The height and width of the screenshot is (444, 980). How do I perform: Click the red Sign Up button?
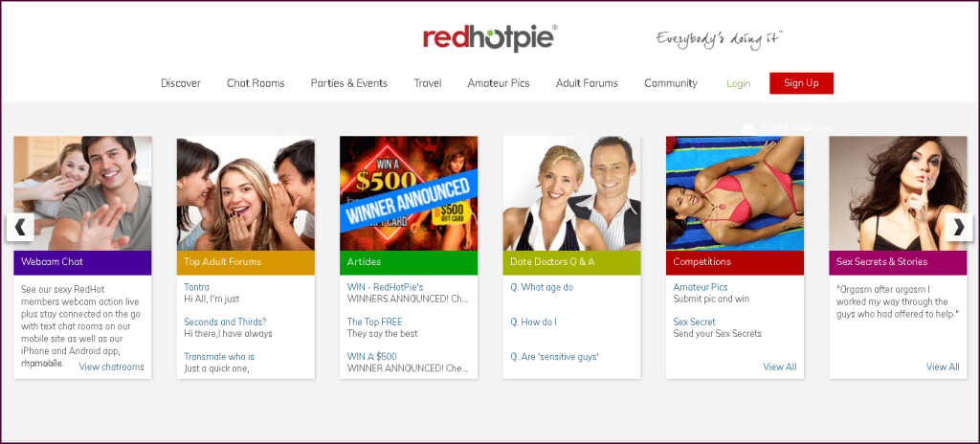point(801,83)
